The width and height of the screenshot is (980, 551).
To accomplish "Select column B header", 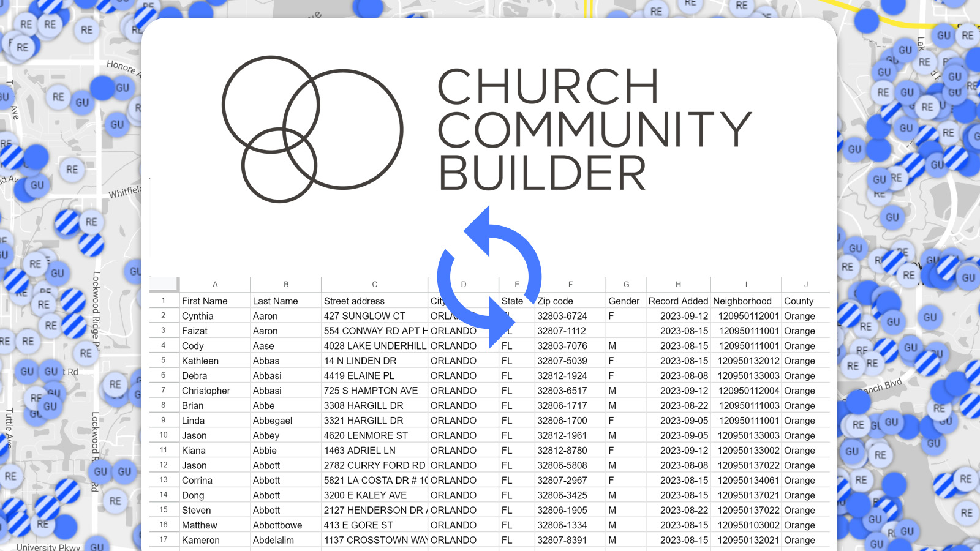I will tap(286, 284).
